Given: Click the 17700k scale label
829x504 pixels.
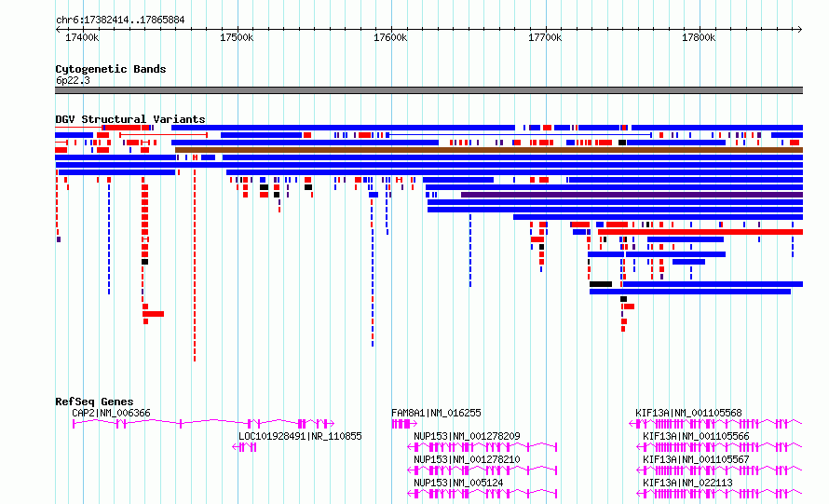Looking at the screenshot, I should point(545,37).
